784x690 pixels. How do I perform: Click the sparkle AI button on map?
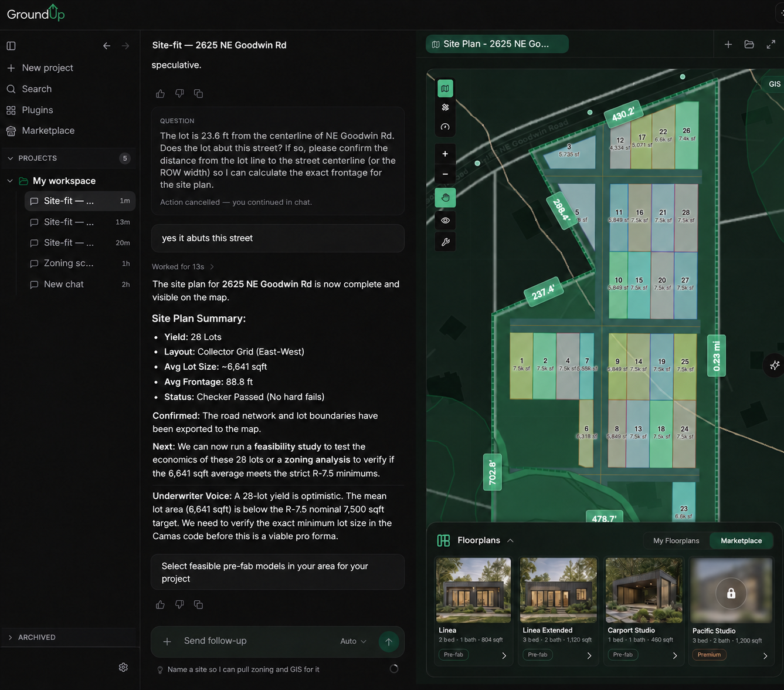774,366
